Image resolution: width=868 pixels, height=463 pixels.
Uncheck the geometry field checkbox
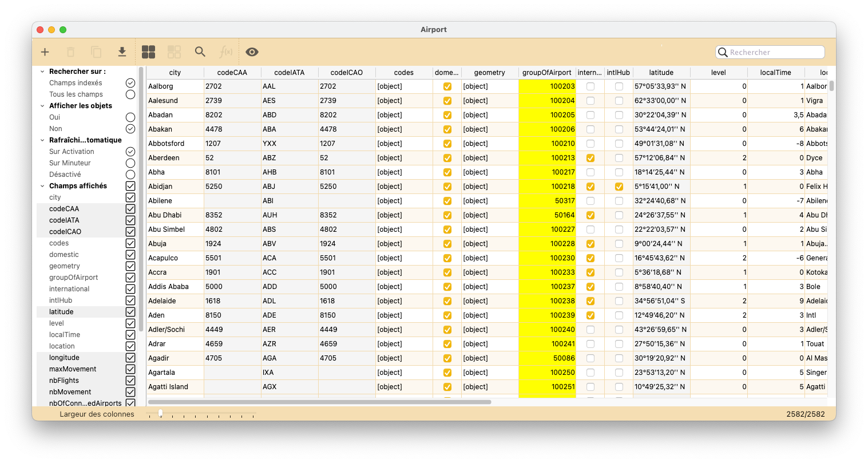(x=130, y=266)
